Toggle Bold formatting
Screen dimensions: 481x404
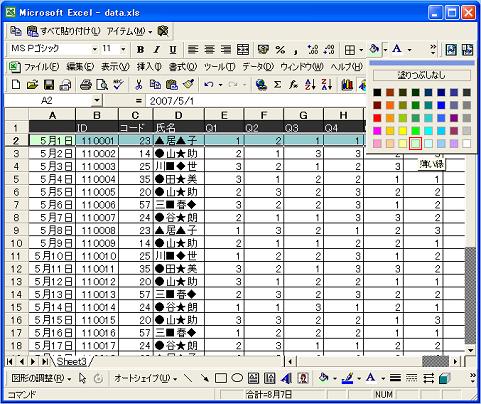pyautogui.click(x=140, y=50)
